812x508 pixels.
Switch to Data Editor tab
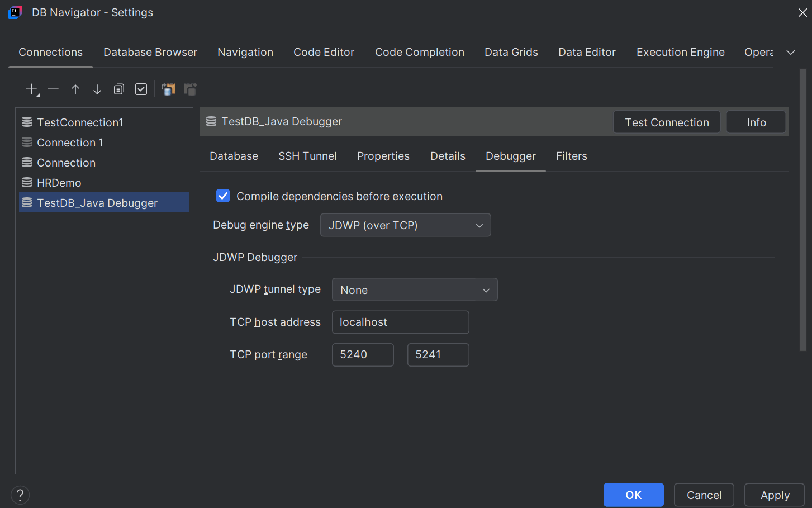pyautogui.click(x=587, y=52)
